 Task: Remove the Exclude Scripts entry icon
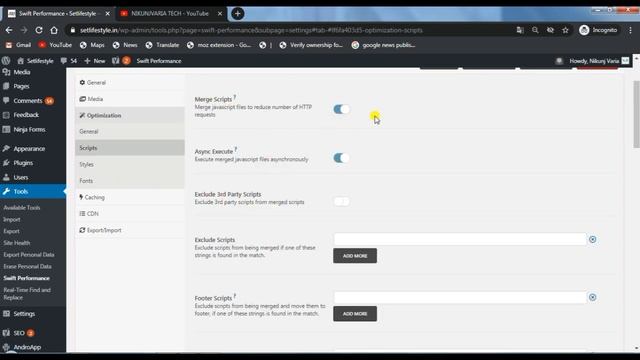[593, 240]
